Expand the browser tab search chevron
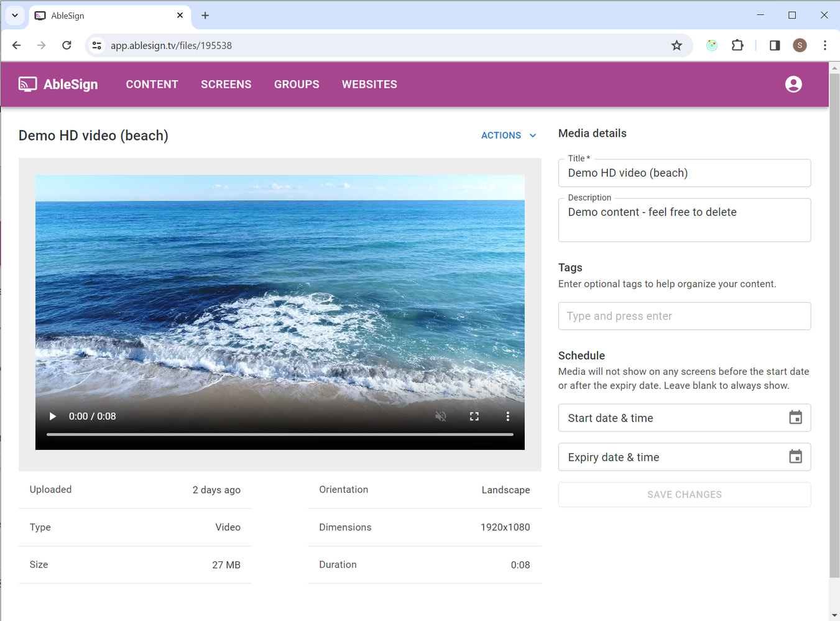 pyautogui.click(x=14, y=15)
